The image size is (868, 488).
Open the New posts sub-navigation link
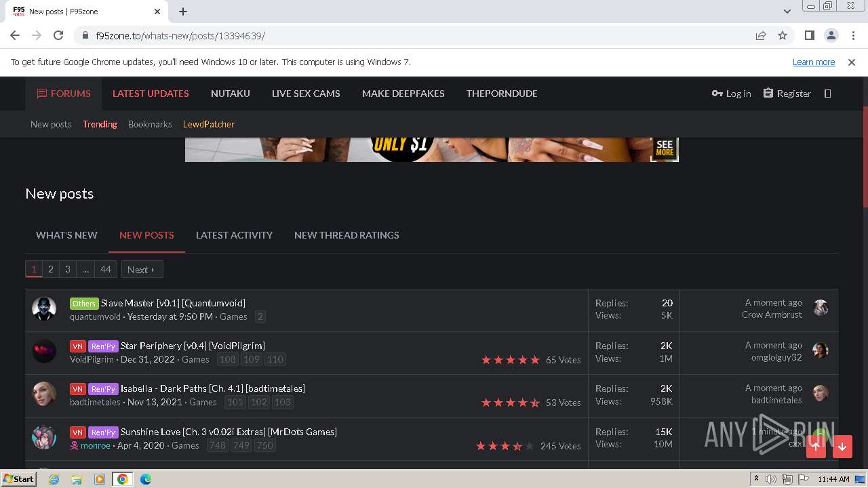tap(51, 124)
